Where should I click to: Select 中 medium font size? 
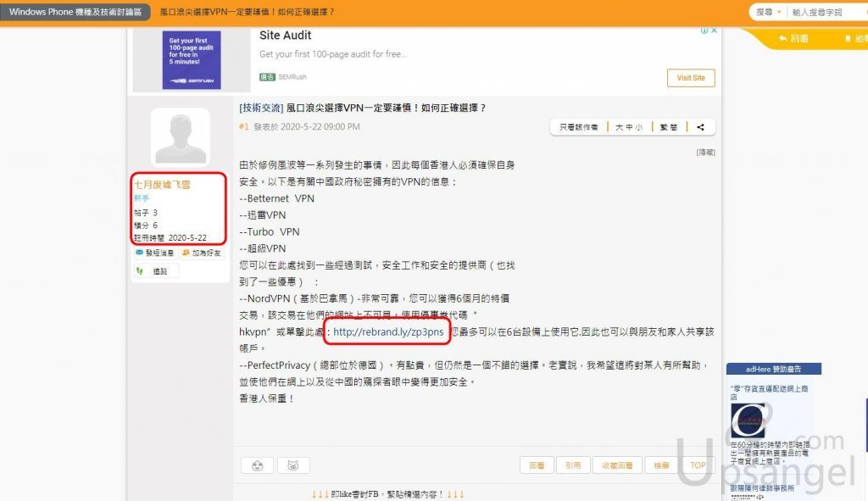[x=629, y=127]
